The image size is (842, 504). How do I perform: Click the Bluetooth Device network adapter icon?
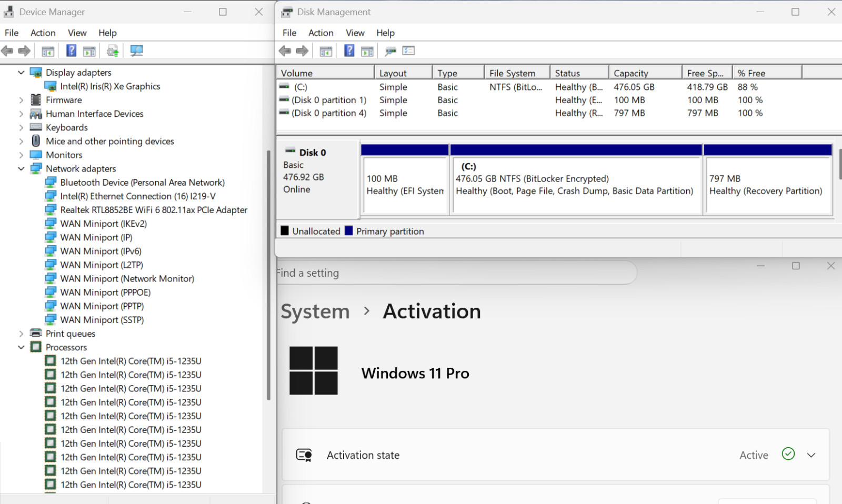point(51,183)
